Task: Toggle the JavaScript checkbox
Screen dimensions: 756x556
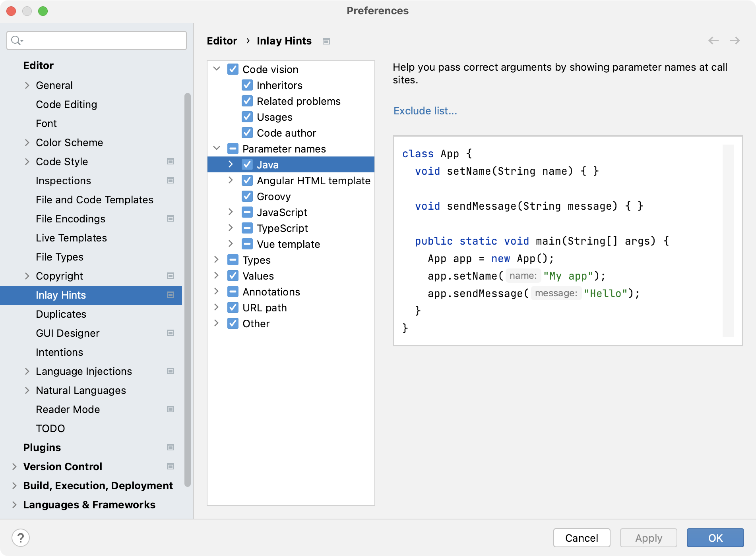Action: [247, 212]
